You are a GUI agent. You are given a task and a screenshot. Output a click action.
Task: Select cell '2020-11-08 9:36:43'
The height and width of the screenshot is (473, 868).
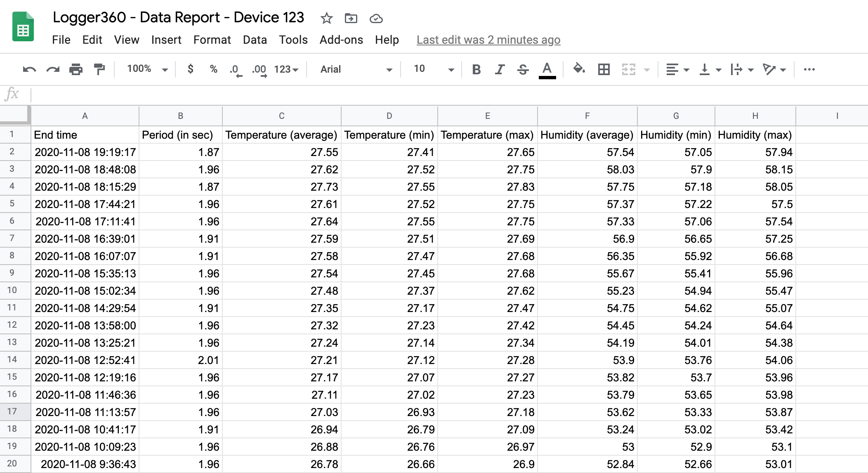coord(85,464)
